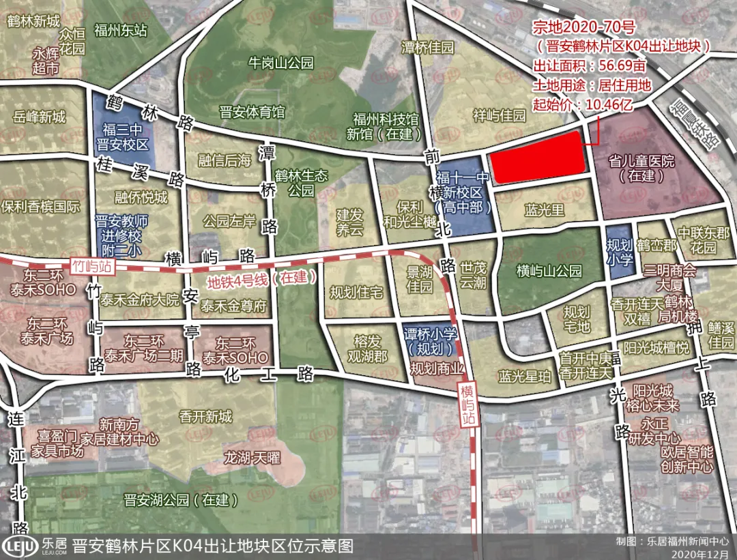Select the 规划小学 blue block
The height and width of the screenshot is (560, 737).
tap(619, 253)
